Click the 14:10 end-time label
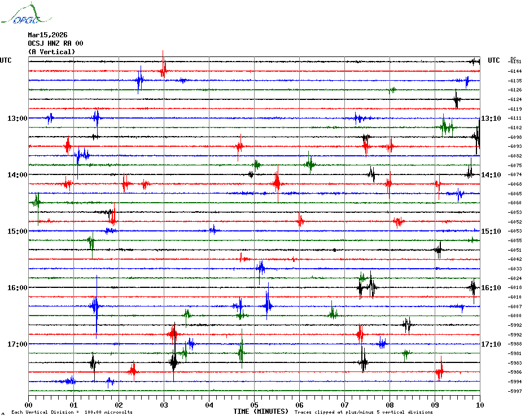The width and height of the screenshot is (525, 420). tap(491, 175)
